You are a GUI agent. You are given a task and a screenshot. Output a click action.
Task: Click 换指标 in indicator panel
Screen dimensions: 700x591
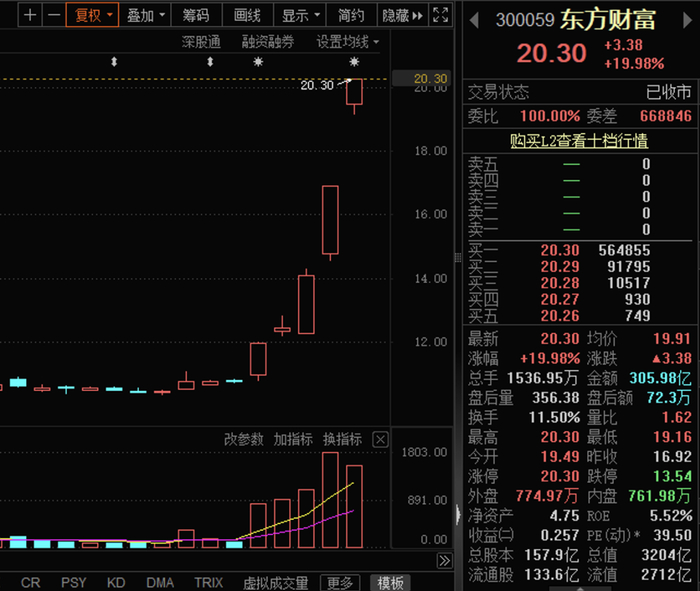tap(342, 440)
